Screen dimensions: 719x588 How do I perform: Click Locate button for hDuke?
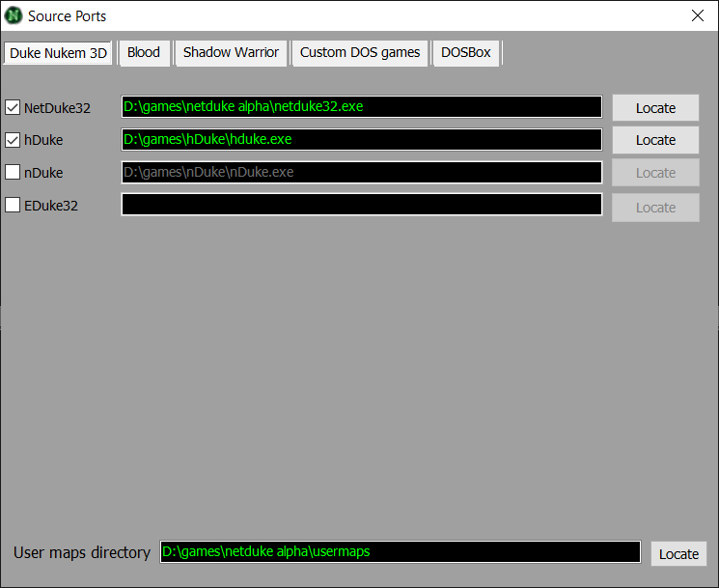pyautogui.click(x=655, y=140)
